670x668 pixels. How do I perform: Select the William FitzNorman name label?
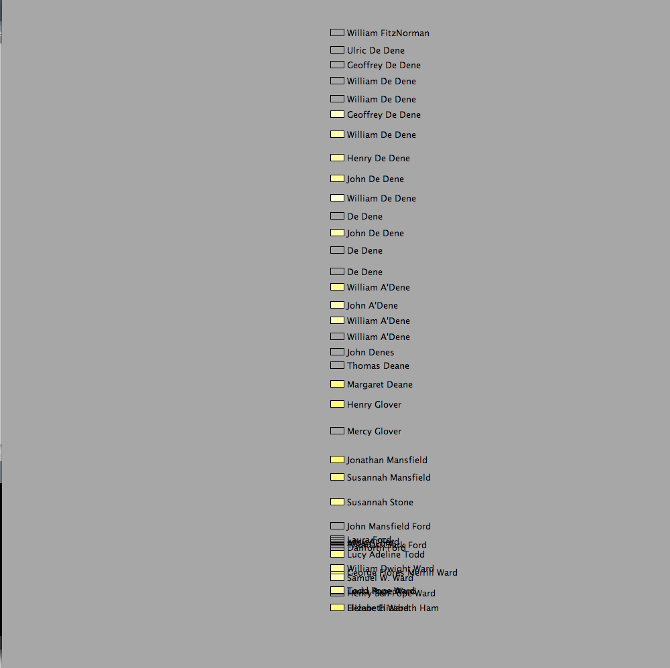[388, 33]
